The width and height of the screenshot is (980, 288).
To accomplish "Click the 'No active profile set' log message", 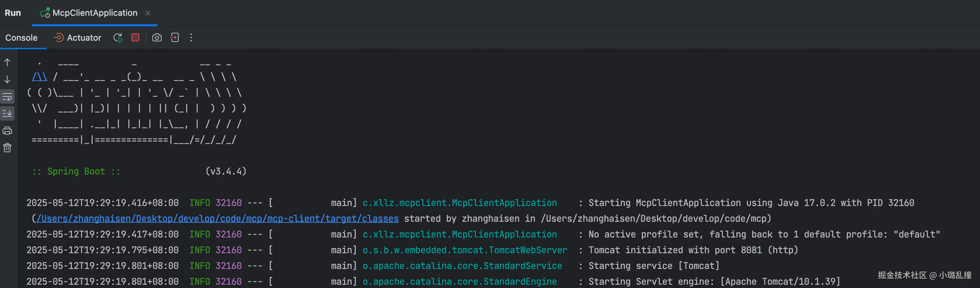I will [x=764, y=235].
